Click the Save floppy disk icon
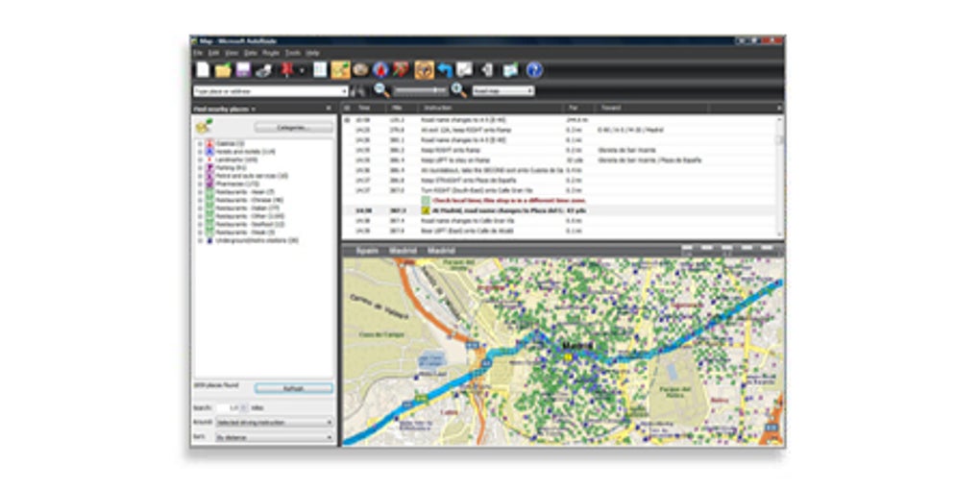 243,69
